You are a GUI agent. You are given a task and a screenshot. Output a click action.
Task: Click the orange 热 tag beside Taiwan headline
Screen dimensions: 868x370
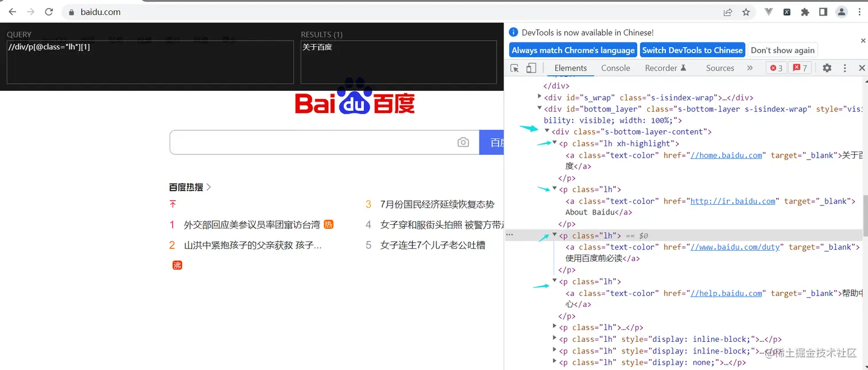point(328,224)
